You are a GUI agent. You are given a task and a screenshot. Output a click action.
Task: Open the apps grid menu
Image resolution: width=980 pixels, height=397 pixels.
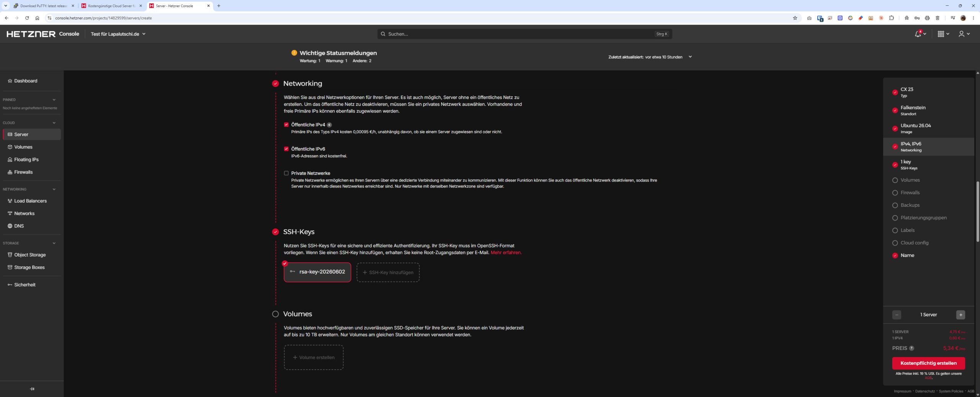(x=943, y=34)
